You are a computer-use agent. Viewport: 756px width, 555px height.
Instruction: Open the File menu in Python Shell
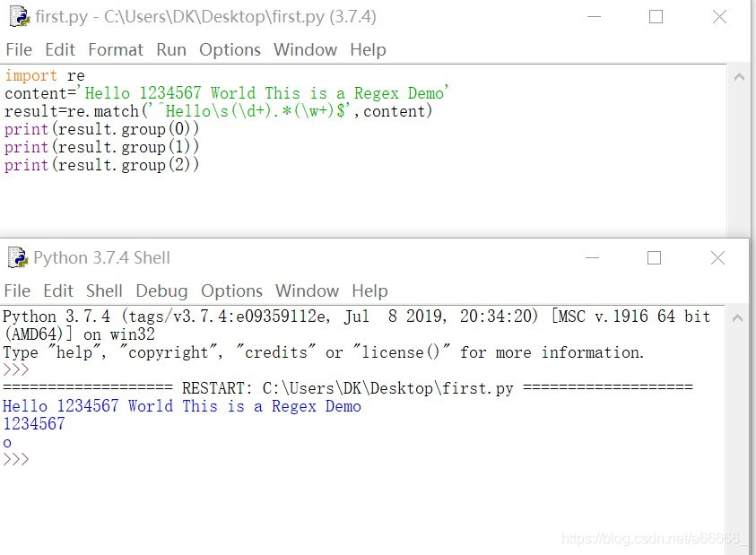[x=16, y=291]
